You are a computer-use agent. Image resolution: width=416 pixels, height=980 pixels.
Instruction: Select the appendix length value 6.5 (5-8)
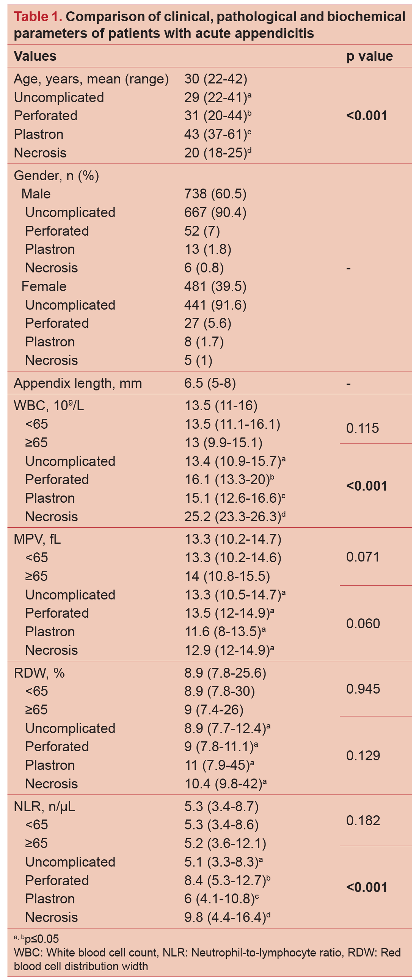[210, 383]
